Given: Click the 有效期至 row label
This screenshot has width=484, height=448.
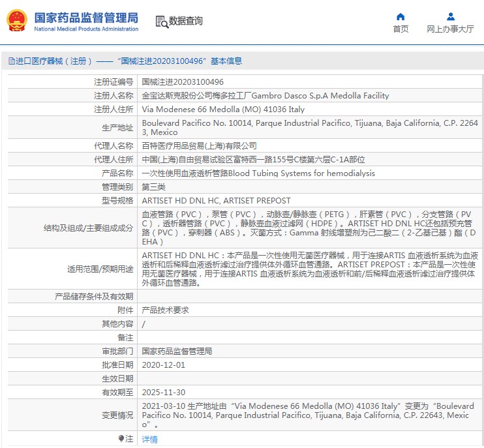Looking at the screenshot, I should (117, 392).
